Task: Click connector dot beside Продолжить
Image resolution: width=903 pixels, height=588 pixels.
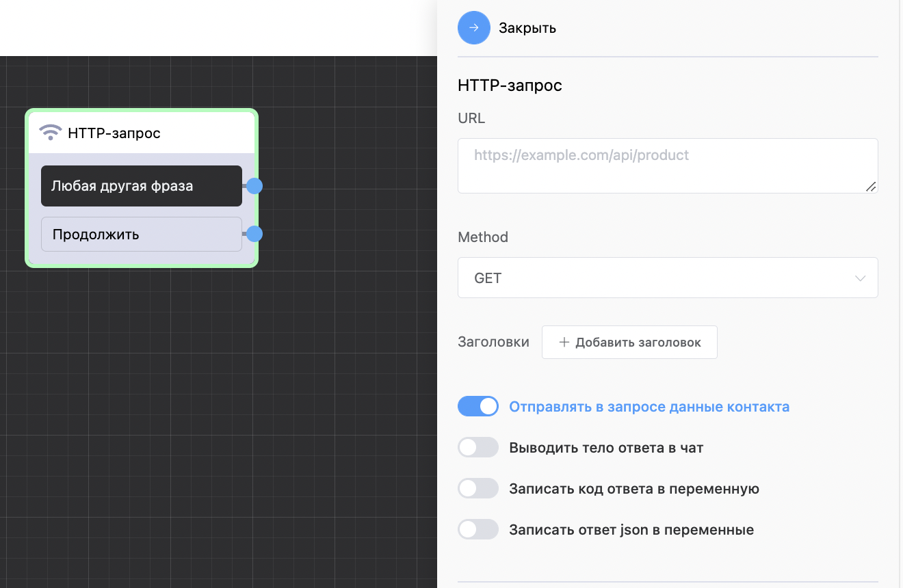Action: [x=254, y=235]
